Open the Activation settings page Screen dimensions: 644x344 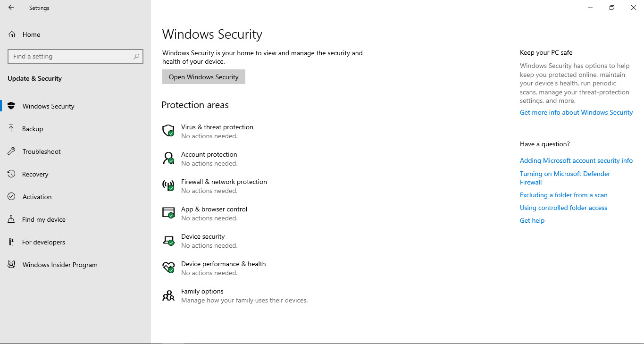pyautogui.click(x=37, y=197)
